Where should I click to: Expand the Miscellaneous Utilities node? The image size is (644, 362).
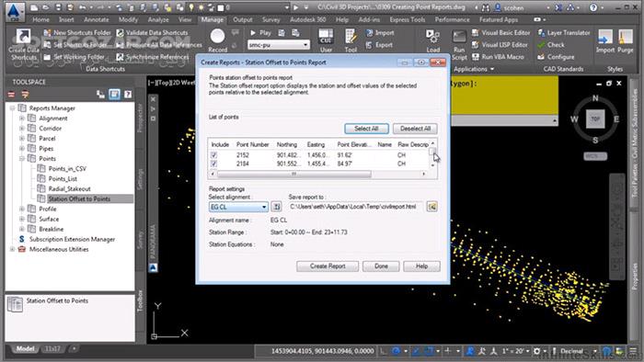(x=12, y=249)
